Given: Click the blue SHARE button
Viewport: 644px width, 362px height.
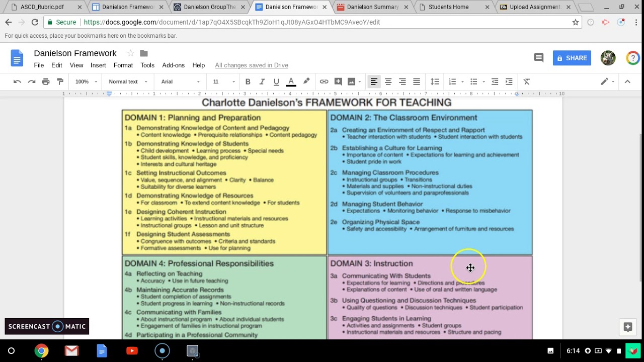Looking at the screenshot, I should [572, 58].
